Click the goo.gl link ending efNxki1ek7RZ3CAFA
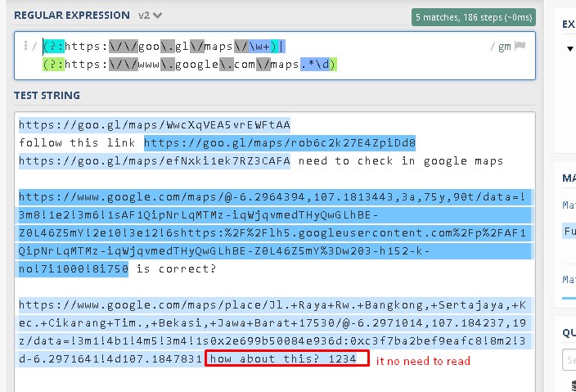 [x=155, y=161]
